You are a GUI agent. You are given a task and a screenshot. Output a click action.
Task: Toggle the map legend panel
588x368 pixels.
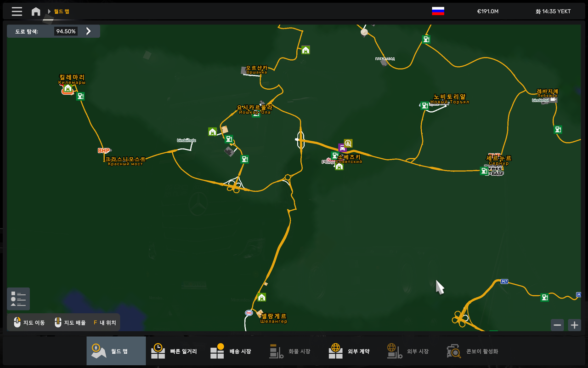pyautogui.click(x=18, y=299)
